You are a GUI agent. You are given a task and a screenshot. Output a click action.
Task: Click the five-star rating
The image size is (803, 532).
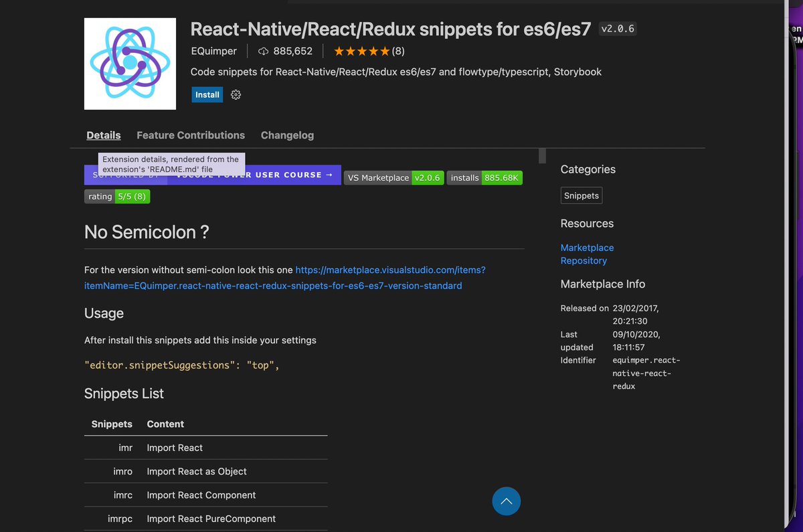click(361, 51)
